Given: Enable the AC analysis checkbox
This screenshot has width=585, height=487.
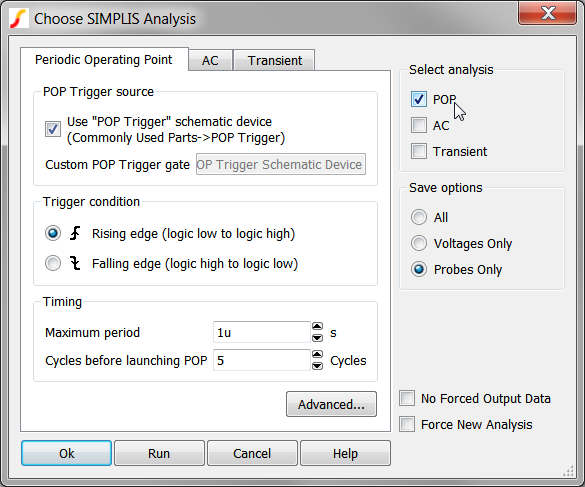Looking at the screenshot, I should [419, 125].
